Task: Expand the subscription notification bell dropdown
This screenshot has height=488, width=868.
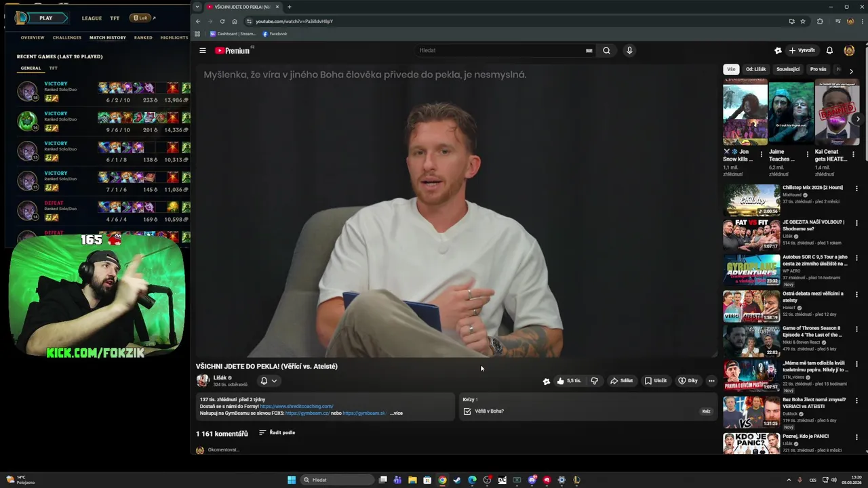Action: [x=269, y=381]
